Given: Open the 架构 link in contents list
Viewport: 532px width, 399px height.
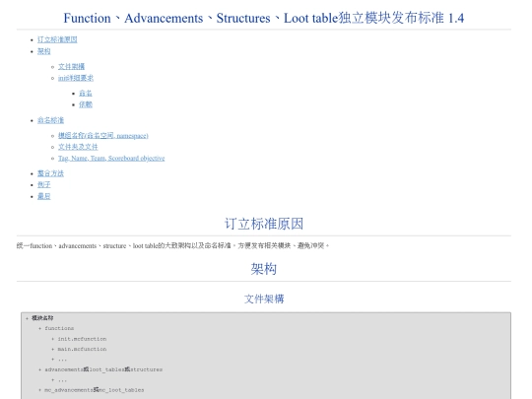Looking at the screenshot, I should [43, 51].
